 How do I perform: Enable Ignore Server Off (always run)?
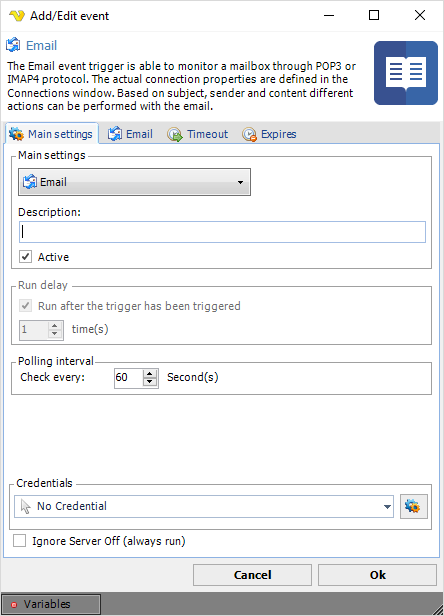click(x=20, y=541)
